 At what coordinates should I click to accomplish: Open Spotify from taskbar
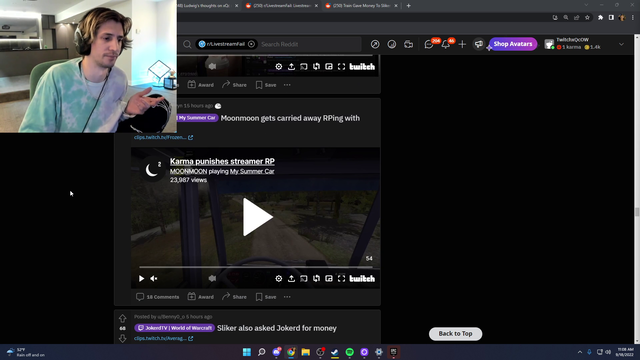(x=349, y=352)
